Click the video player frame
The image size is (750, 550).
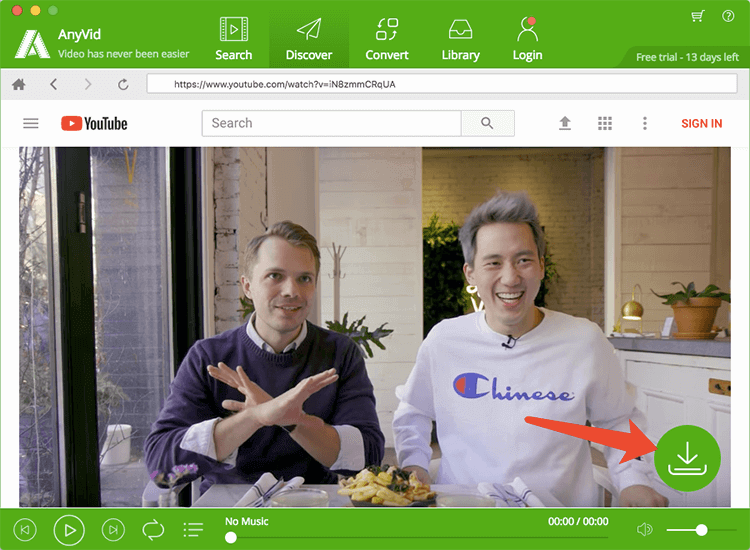(375, 327)
